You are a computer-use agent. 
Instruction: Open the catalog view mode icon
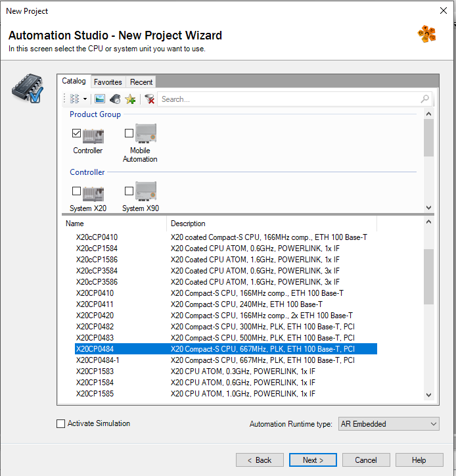pyautogui.click(x=74, y=99)
